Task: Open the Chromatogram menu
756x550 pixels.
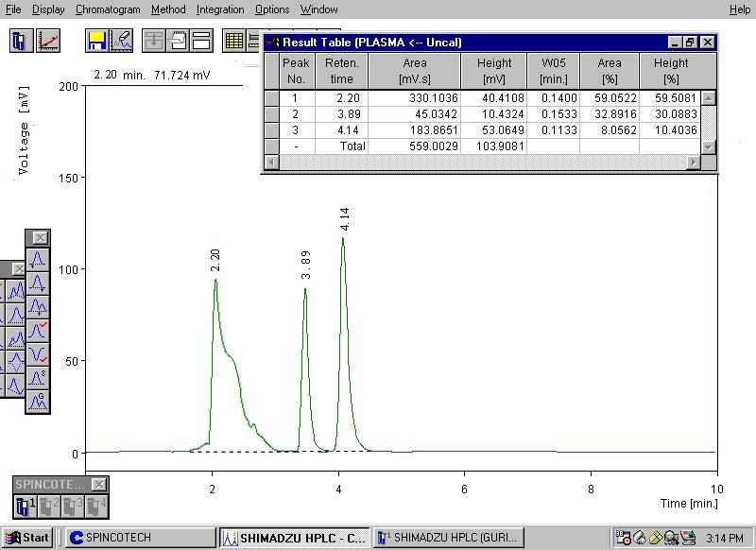Action: tap(108, 9)
